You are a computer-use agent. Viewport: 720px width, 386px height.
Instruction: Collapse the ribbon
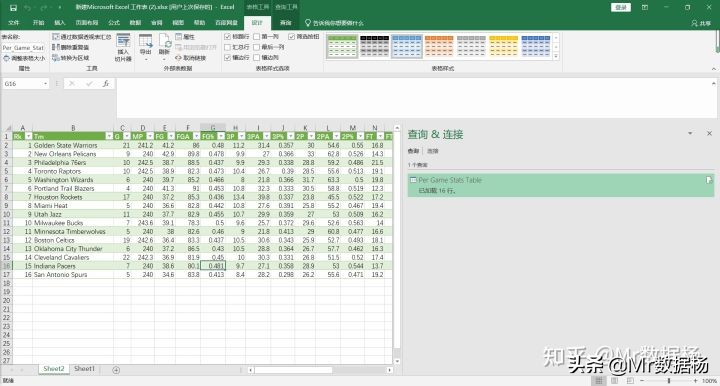(714, 69)
